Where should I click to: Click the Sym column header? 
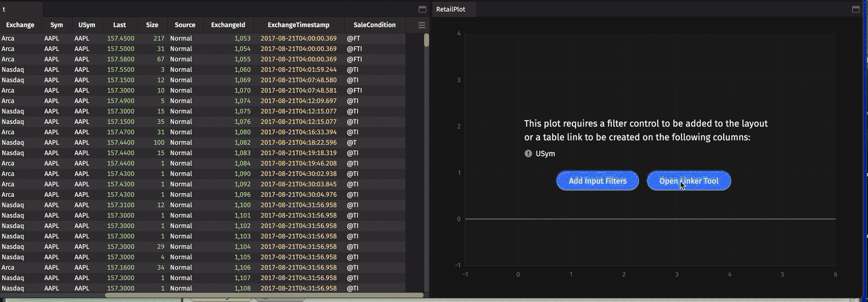pos(57,25)
